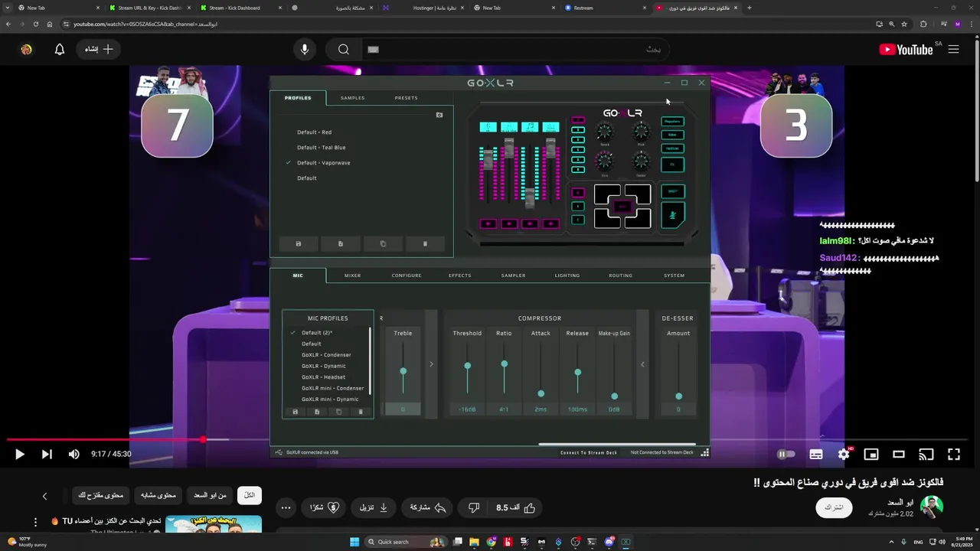
Task: Open the weather widget on the taskbar
Action: click(28, 542)
